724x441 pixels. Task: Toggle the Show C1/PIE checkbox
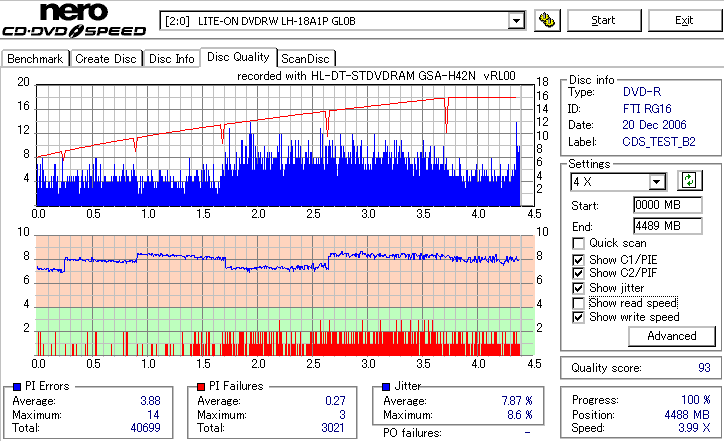578,260
